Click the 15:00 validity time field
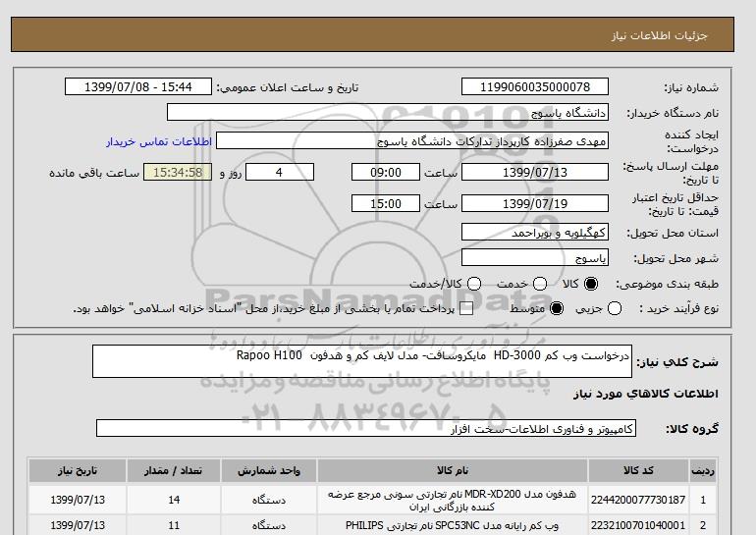 click(386, 203)
